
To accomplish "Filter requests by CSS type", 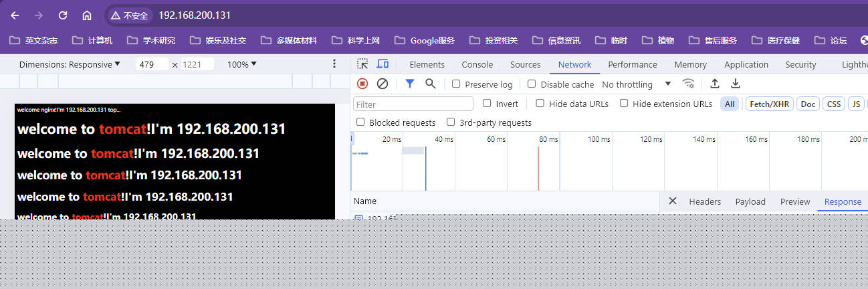I will point(834,104).
